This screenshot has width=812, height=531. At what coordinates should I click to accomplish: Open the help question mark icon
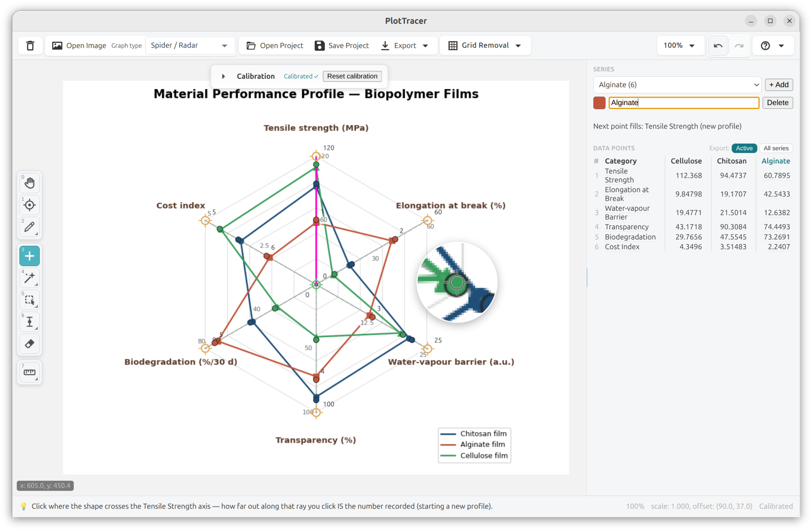[x=765, y=45]
